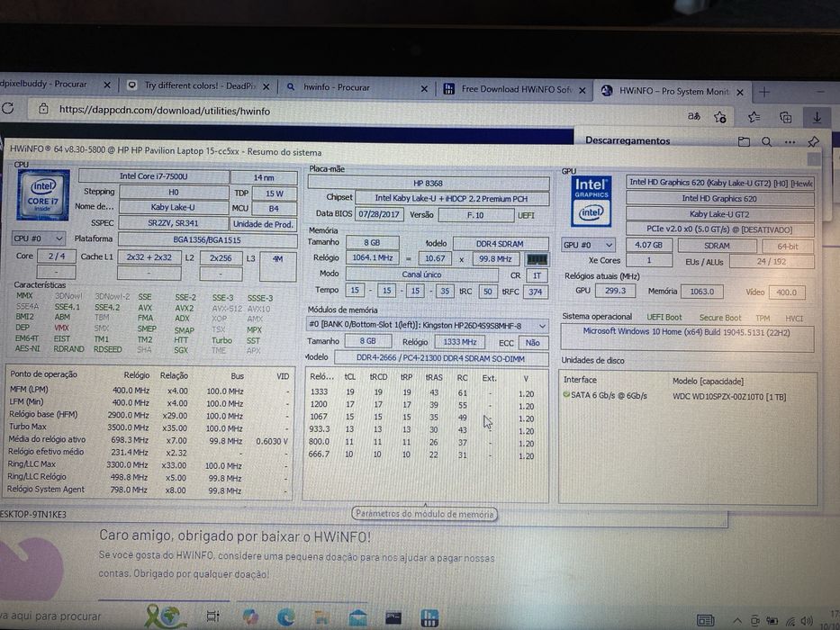The width and height of the screenshot is (840, 630).
Task: Click the Turbo Max operating point row
Action: (x=149, y=427)
